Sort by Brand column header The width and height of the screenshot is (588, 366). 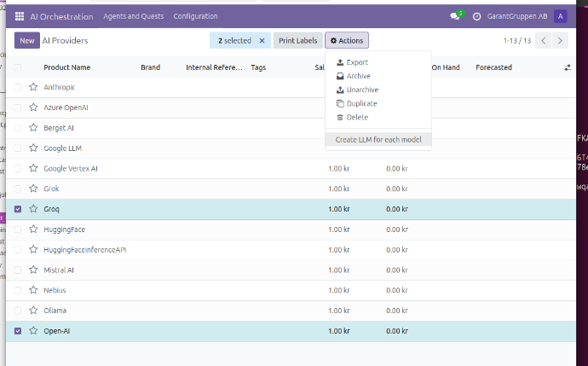pos(150,67)
